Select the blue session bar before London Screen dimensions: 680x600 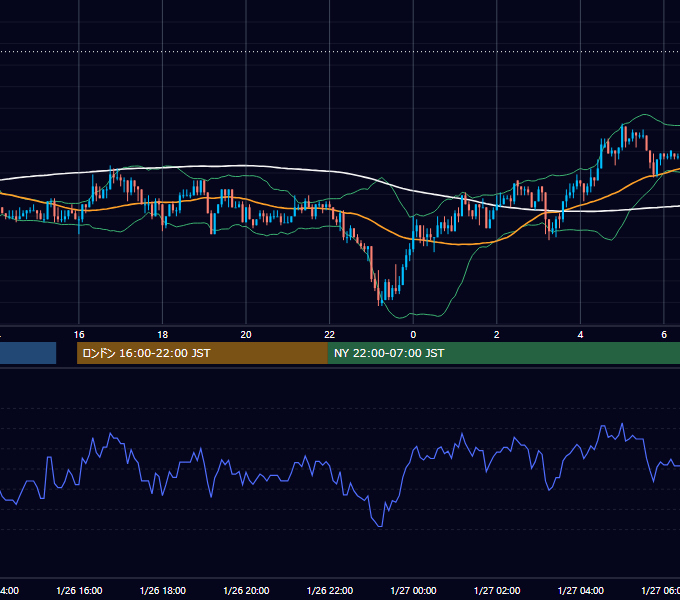(28, 353)
